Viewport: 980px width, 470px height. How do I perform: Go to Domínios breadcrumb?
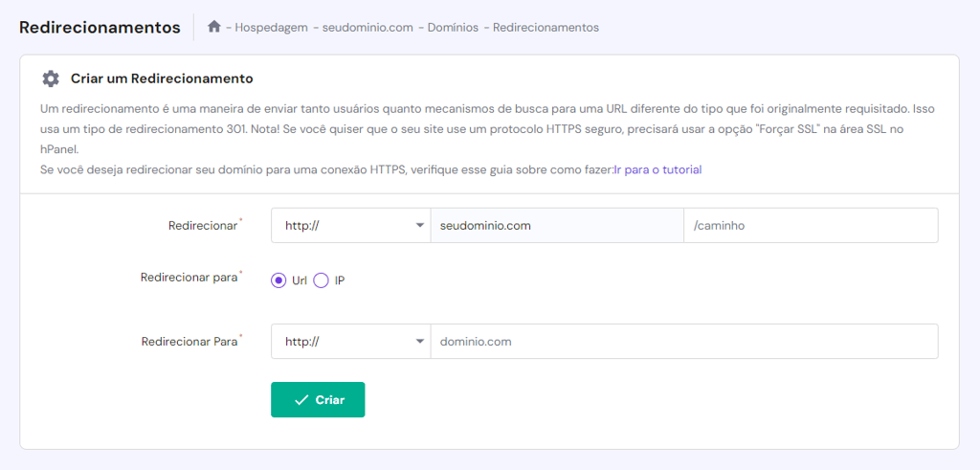(453, 28)
